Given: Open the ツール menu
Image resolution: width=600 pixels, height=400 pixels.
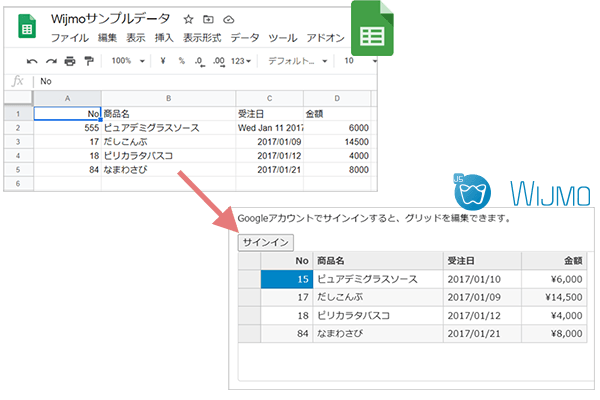Looking at the screenshot, I should 283,38.
